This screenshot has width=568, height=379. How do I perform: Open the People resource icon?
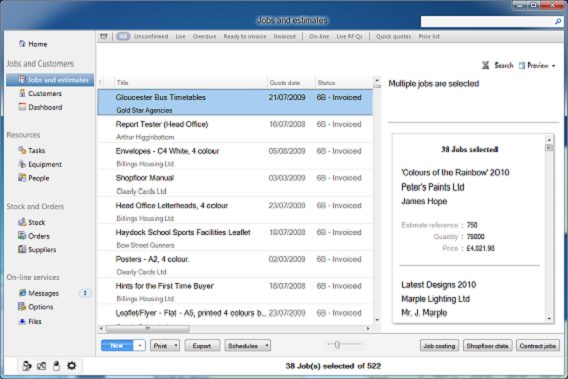tap(22, 178)
